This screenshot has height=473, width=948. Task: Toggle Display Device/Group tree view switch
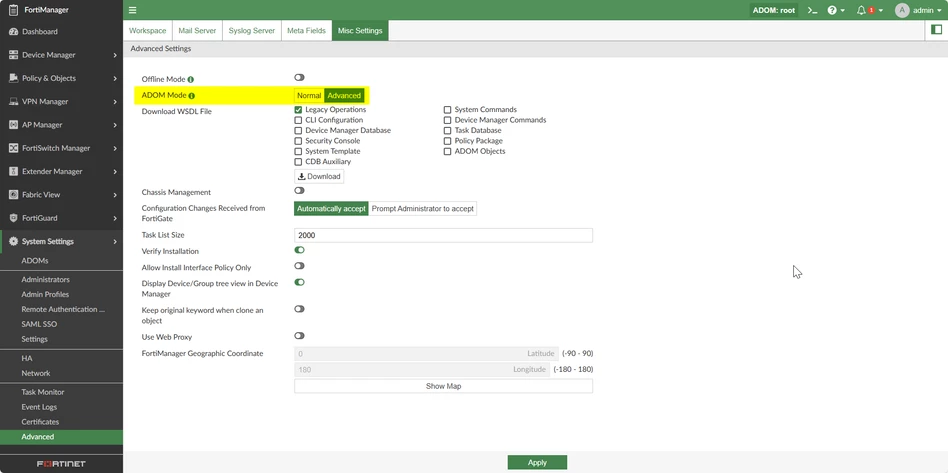(x=299, y=282)
